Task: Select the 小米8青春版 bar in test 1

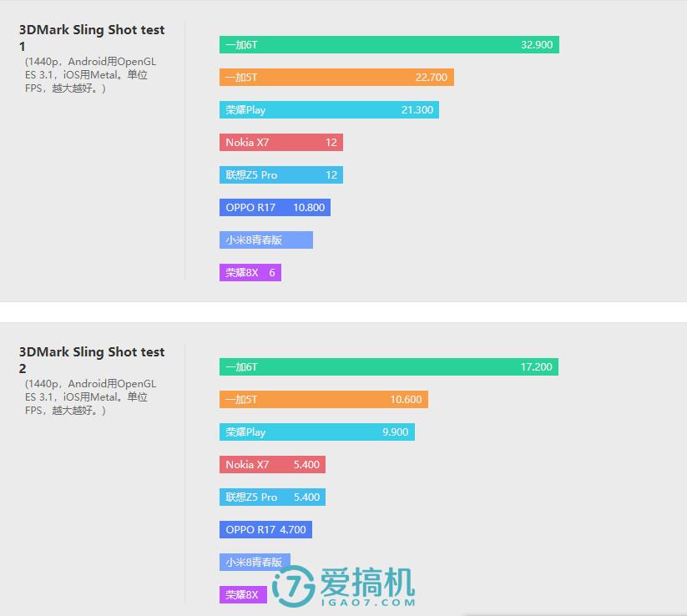Action: [266, 240]
